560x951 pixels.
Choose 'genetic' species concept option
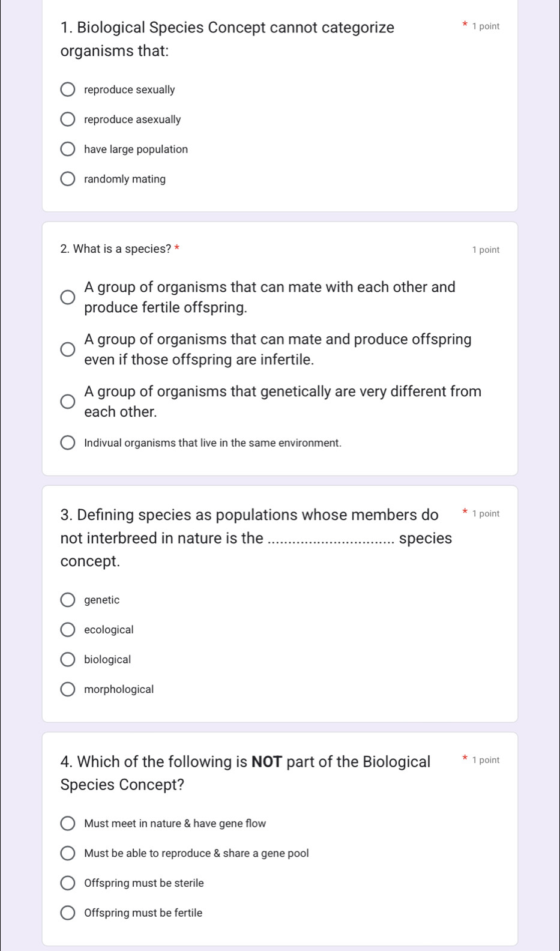click(x=68, y=600)
